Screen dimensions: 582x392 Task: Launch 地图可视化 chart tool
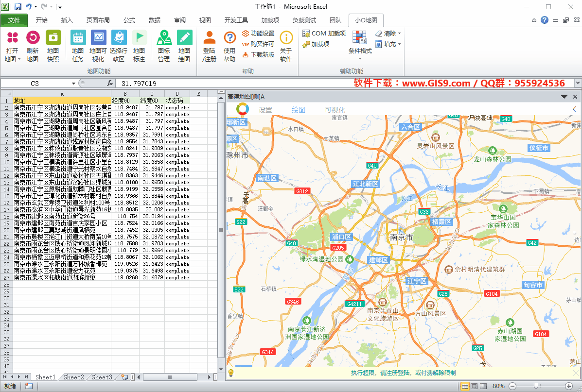tap(98, 46)
